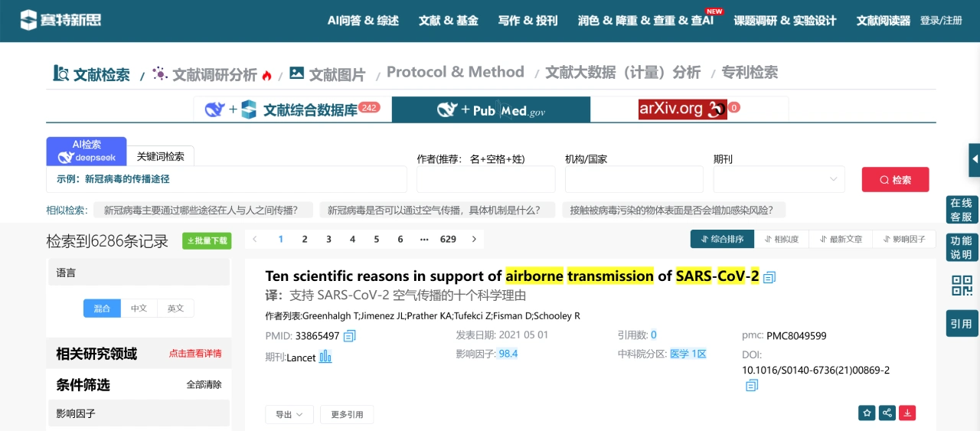Select the 中文 language filter
This screenshot has height=431, width=980.
pos(139,309)
